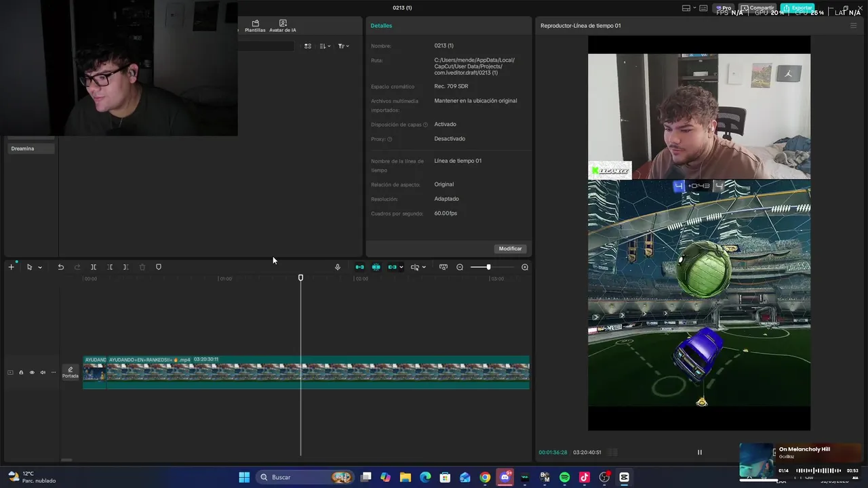Open the video track more options dots
The image size is (868, 488).
click(x=54, y=372)
